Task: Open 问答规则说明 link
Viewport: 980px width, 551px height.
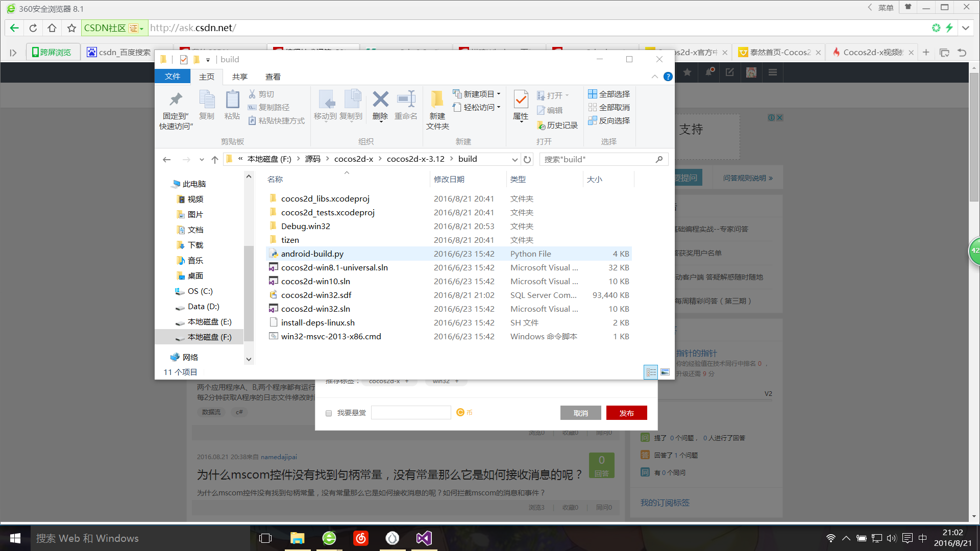Action: 748,178
